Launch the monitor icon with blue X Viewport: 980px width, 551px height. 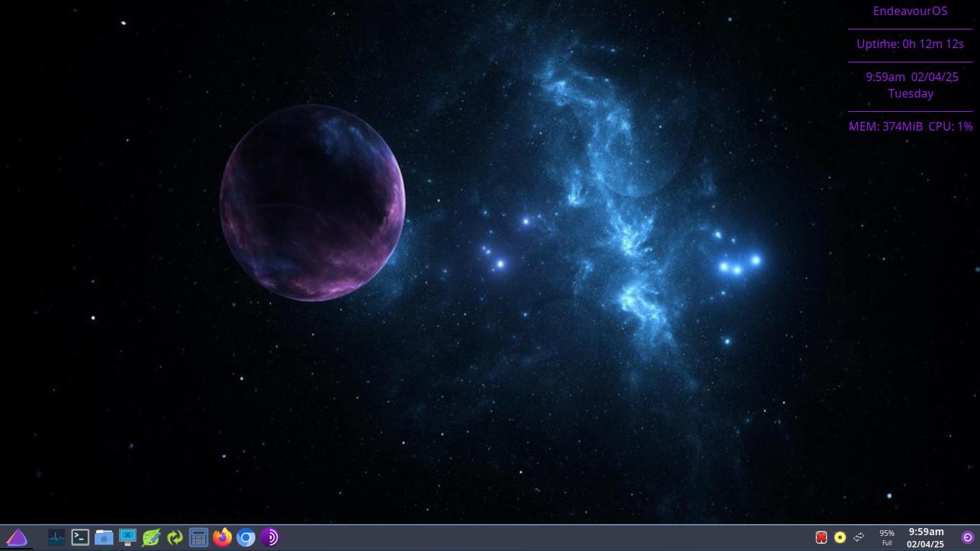coord(128,537)
